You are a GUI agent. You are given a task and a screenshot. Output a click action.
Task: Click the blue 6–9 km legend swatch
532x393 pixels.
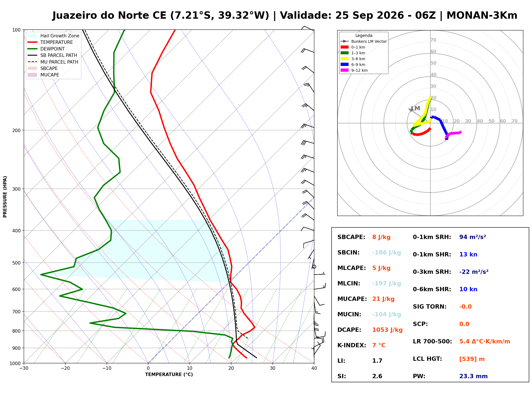[344, 64]
